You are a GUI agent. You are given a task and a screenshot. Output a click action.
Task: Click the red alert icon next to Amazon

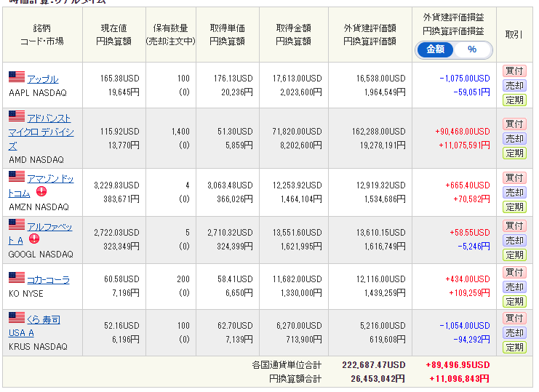tap(41, 192)
